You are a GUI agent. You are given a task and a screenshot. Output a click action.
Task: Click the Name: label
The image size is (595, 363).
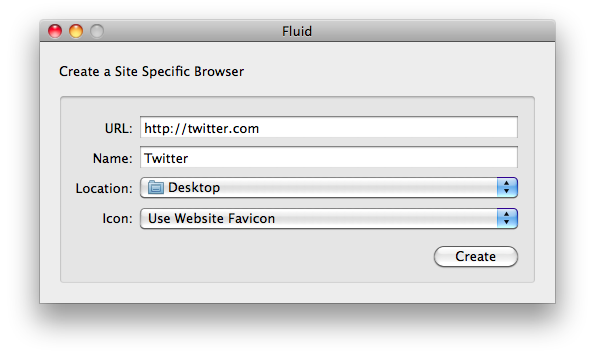[x=112, y=158]
